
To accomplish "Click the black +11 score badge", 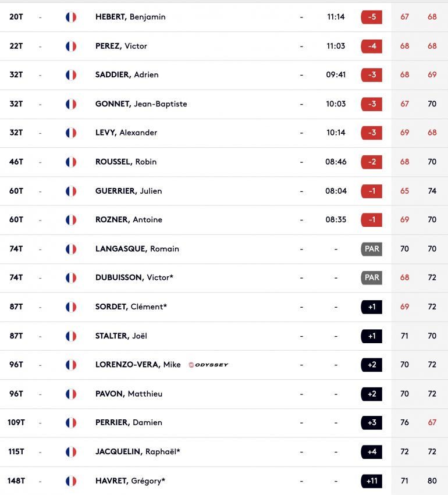I will [372, 481].
